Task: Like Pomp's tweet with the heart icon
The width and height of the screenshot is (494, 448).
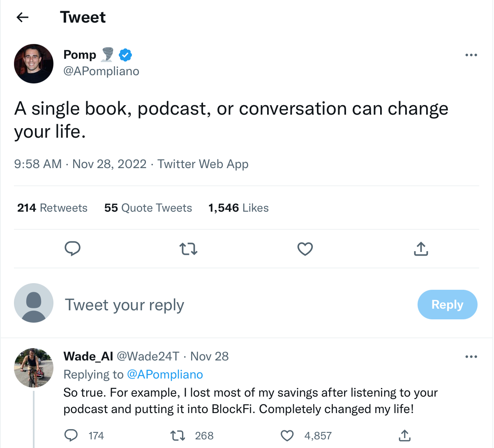Action: pyautogui.click(x=305, y=249)
